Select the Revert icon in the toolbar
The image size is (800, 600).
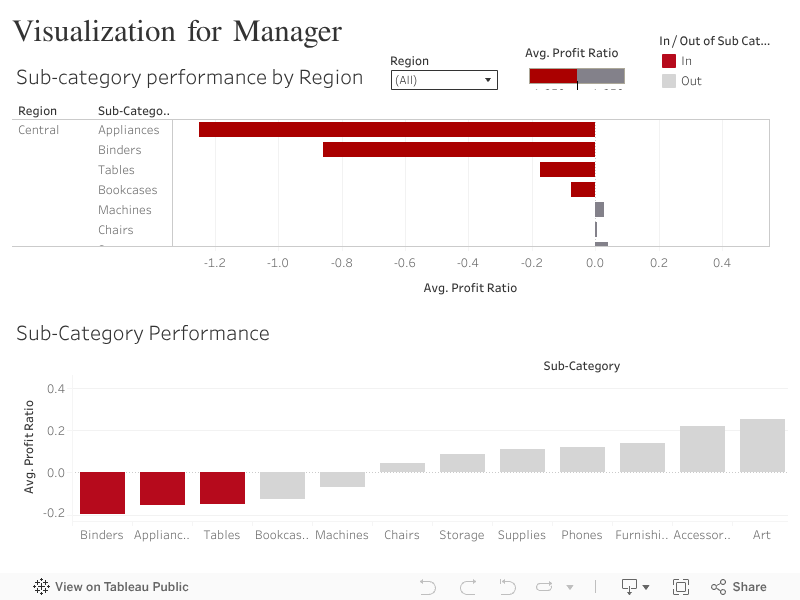506,586
